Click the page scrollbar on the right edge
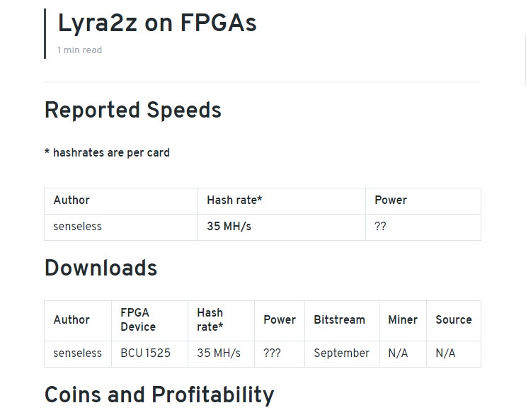Screen dimensions: 526x420 pyautogui.click(x=524, y=59)
